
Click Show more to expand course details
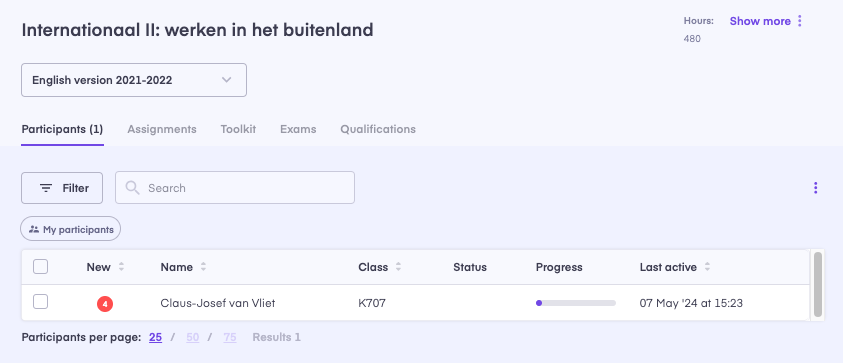(x=760, y=21)
